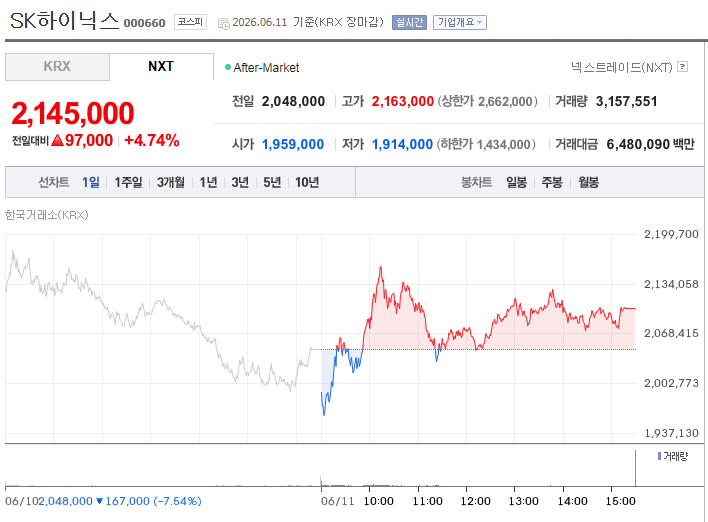The image size is (708, 522).
Task: Click the percent change +4.74%
Action: 152,140
